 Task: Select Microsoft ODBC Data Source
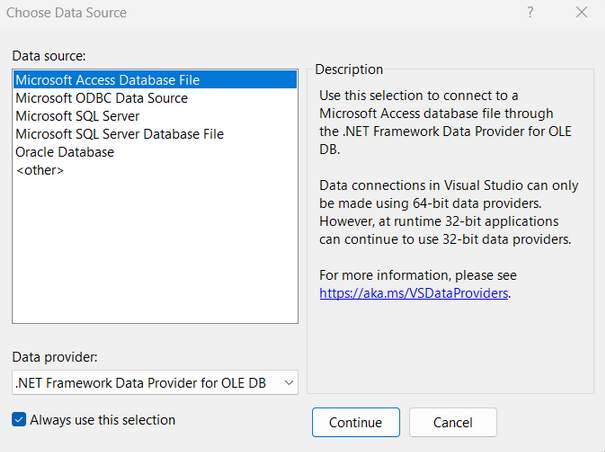[101, 98]
